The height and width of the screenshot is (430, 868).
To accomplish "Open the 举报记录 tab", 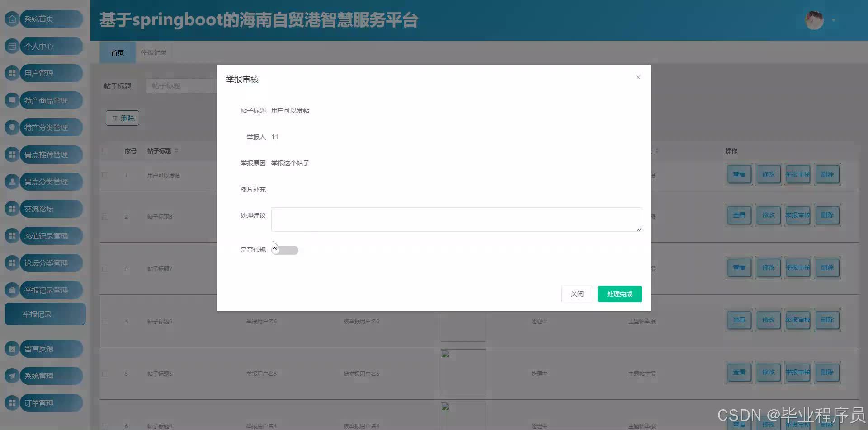I will [x=154, y=52].
